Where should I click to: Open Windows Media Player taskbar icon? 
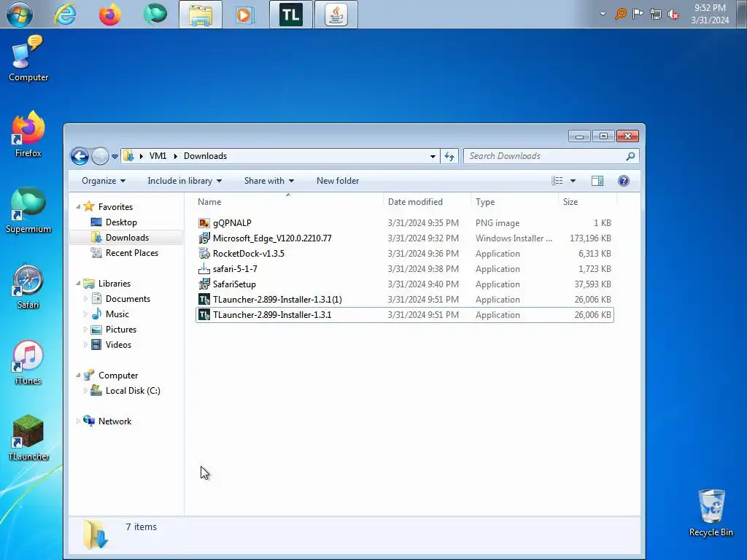coord(245,15)
